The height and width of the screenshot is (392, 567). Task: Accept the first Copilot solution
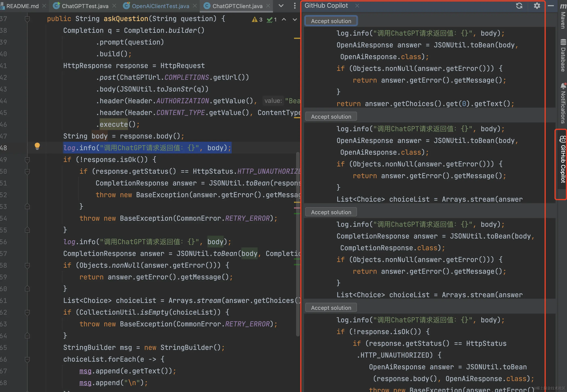click(x=331, y=21)
